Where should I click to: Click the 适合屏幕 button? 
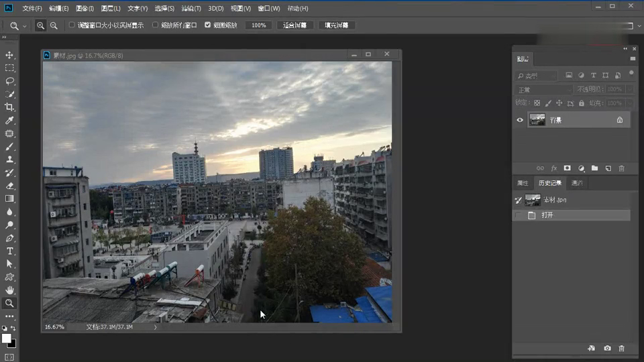click(294, 25)
